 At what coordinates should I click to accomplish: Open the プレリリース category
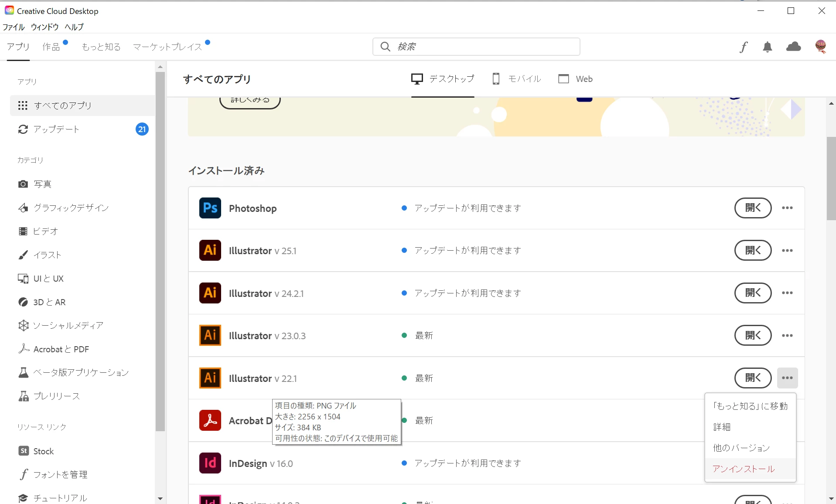point(49,396)
